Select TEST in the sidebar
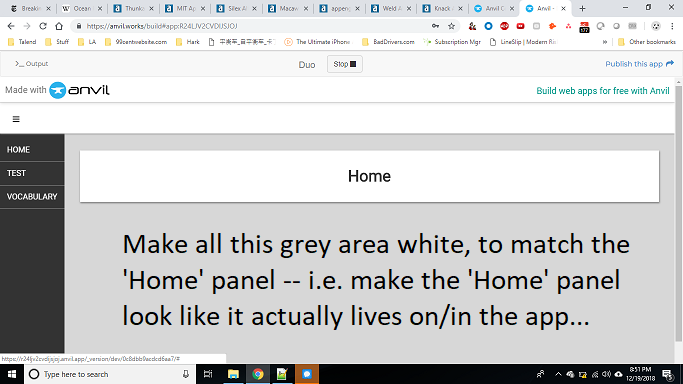The image size is (683, 384). [x=32, y=173]
